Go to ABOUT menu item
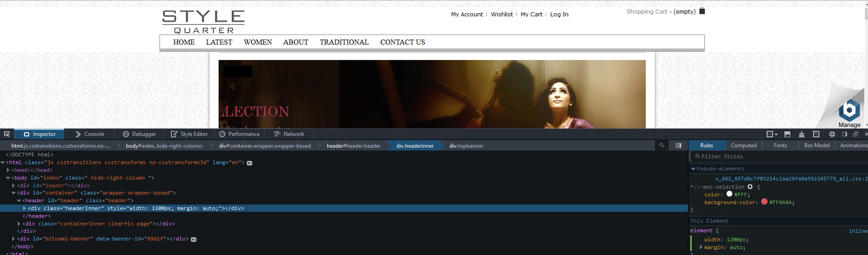 click(x=295, y=42)
